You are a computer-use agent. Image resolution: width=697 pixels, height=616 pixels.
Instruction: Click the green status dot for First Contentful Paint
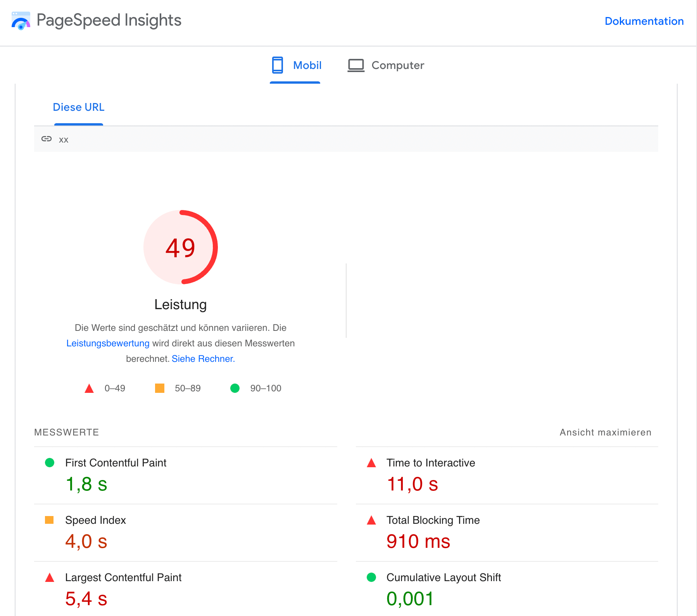[50, 463]
